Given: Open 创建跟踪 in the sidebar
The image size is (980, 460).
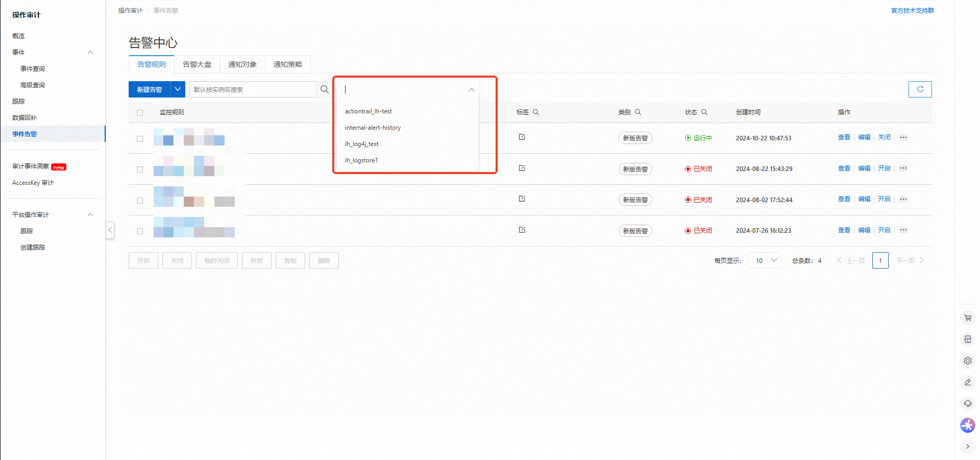Looking at the screenshot, I should click(x=33, y=248).
